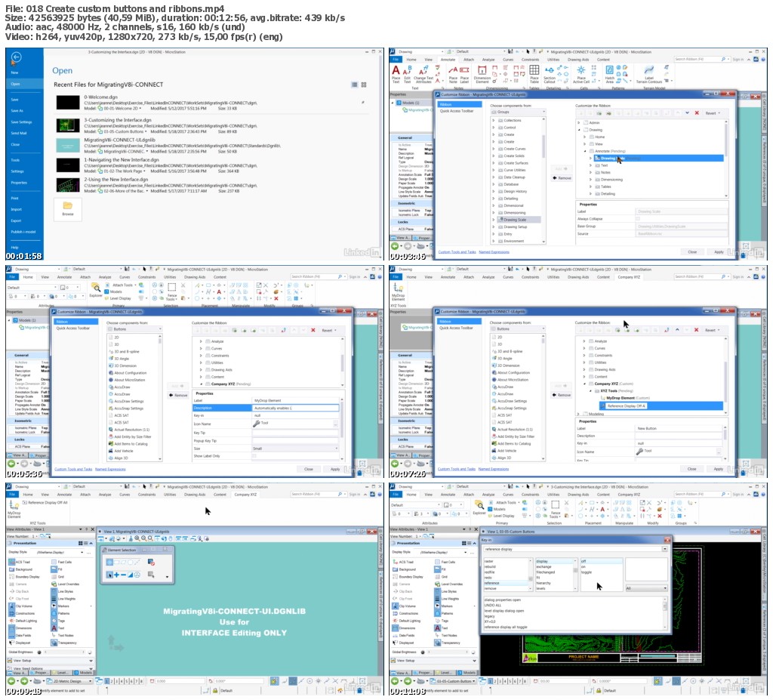Viewport: 773px width, 700px height.
Task: Open Explorer tool in 00:05:36 ribbon
Action: (x=96, y=290)
